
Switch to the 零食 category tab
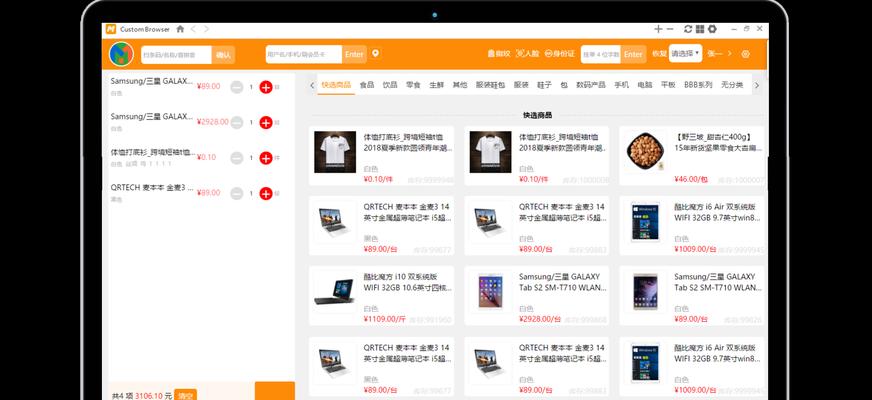click(413, 85)
